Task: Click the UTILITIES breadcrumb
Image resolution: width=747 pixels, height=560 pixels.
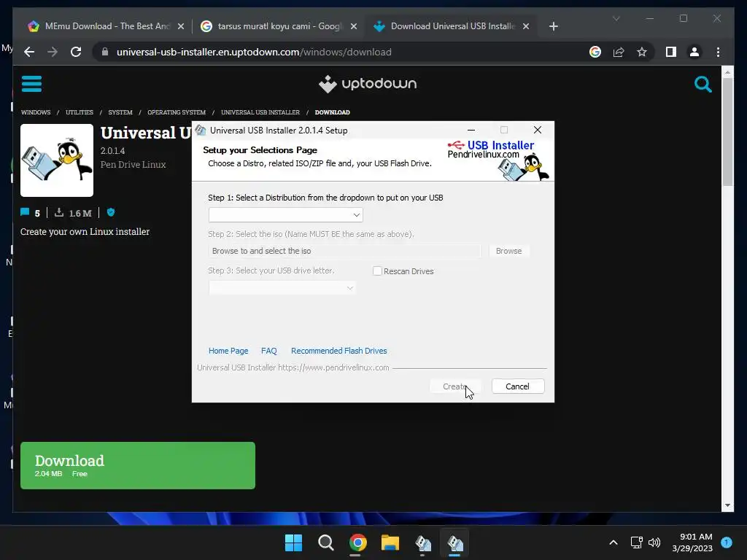Action: point(80,112)
